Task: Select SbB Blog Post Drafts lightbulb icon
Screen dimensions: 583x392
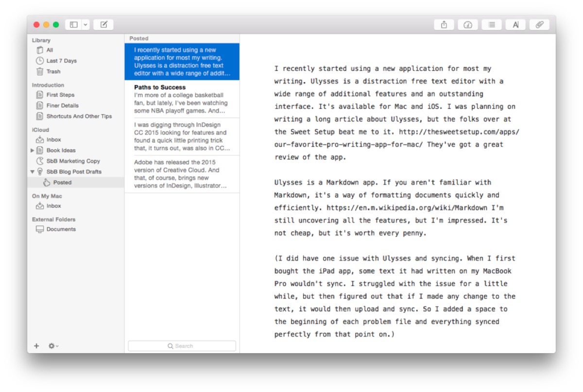Action: point(40,171)
